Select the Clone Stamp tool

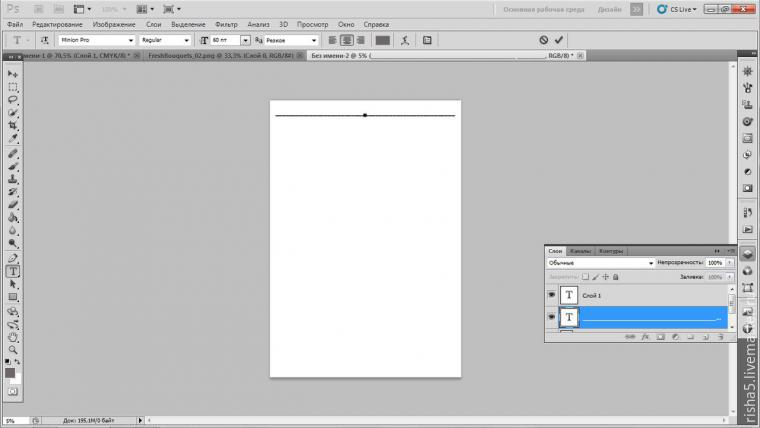(13, 179)
